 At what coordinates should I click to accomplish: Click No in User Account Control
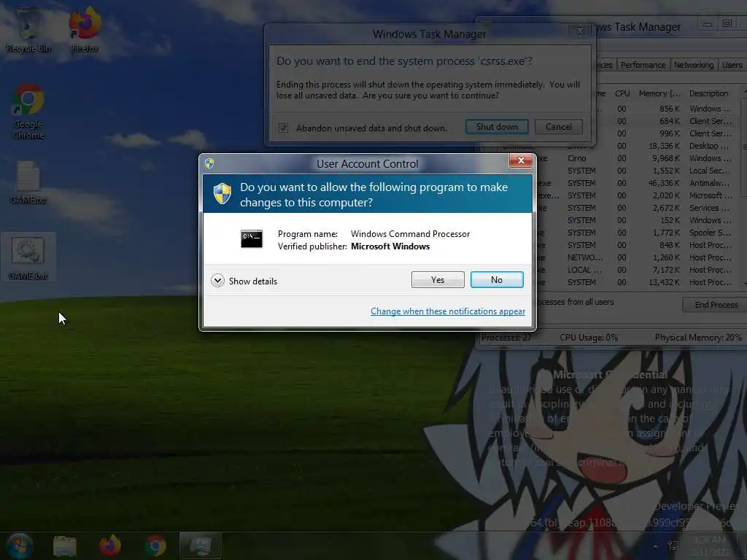[497, 280]
